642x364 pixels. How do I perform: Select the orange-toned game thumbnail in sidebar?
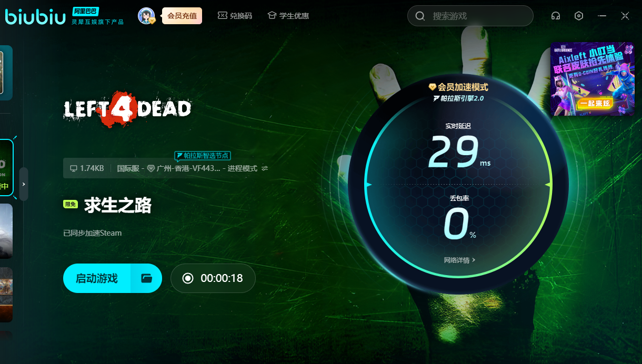pos(6,295)
